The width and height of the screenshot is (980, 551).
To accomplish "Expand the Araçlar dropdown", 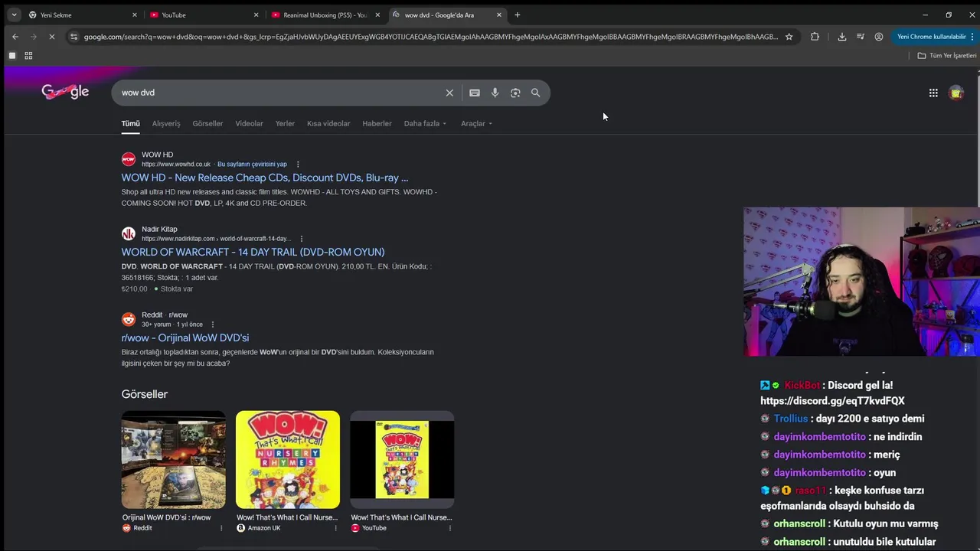I will [x=476, y=123].
